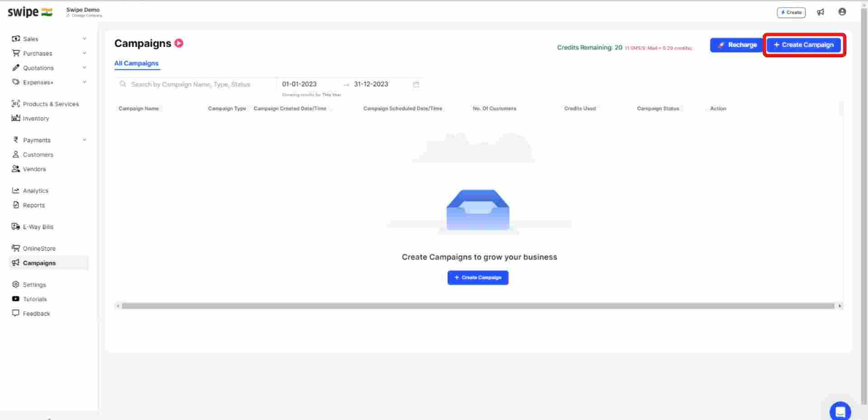Viewport: 868px width, 420px height.
Task: Open Feedback in the sidebar
Action: click(36, 313)
